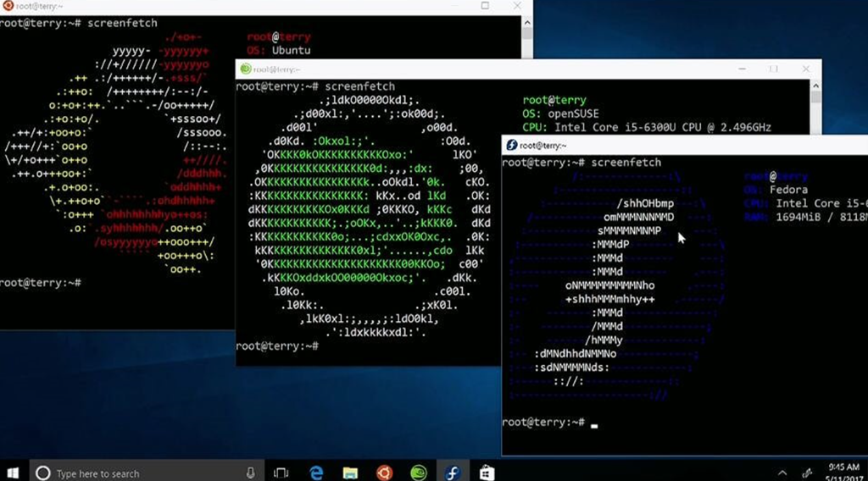Expand hidden system tray icons chevron
868x481 pixels.
pos(782,473)
